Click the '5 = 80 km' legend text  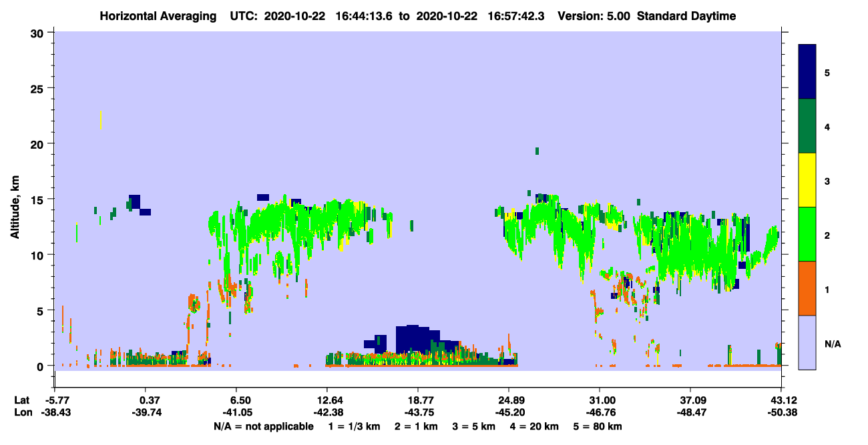pyautogui.click(x=598, y=426)
